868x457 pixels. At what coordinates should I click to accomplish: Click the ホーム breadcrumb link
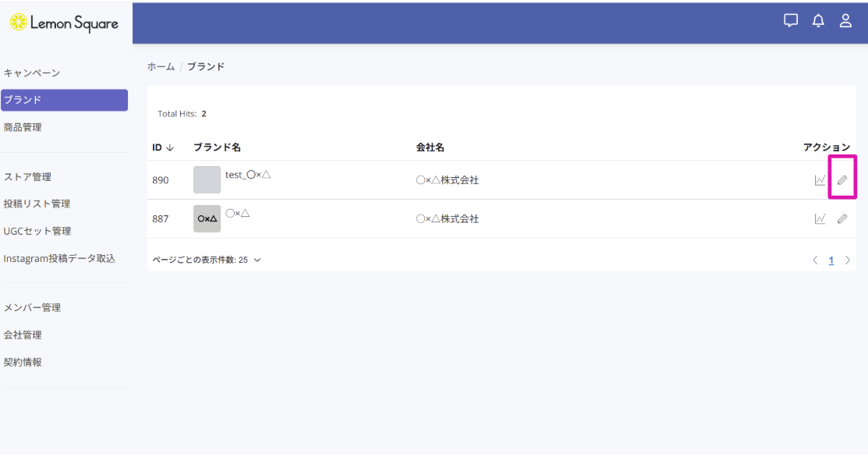click(x=161, y=67)
